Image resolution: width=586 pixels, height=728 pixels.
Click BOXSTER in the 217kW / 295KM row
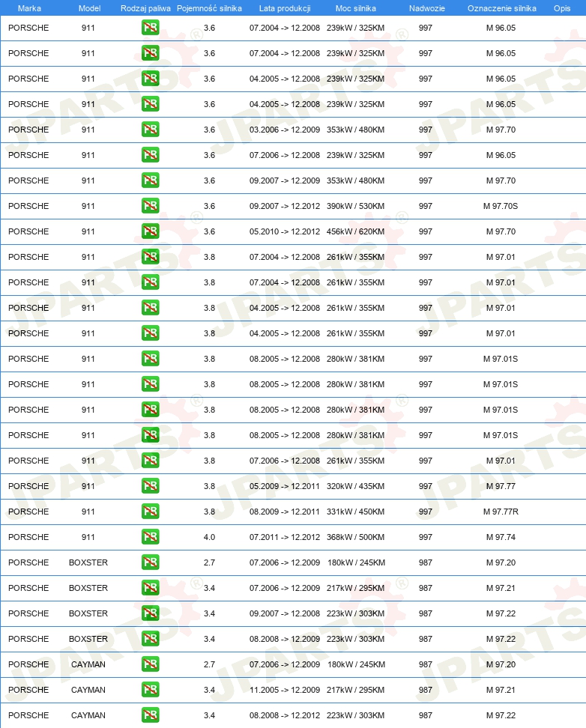tap(88, 588)
